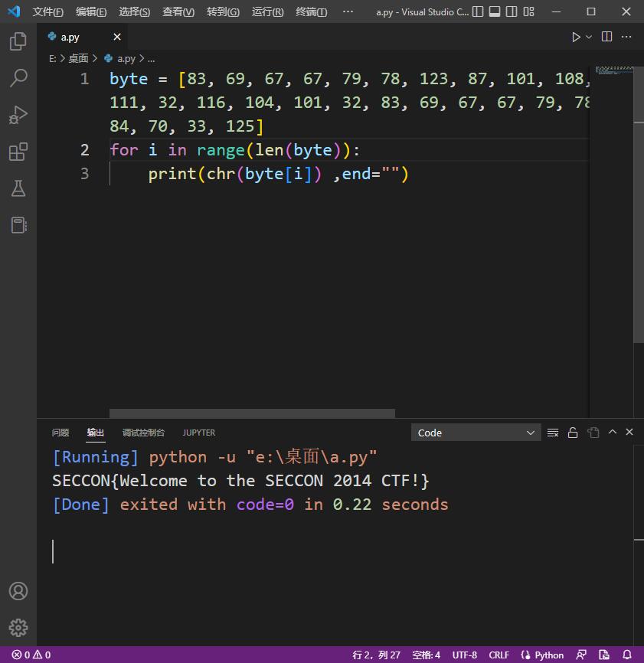
Task: Open the Manage gear settings
Action: (18, 628)
